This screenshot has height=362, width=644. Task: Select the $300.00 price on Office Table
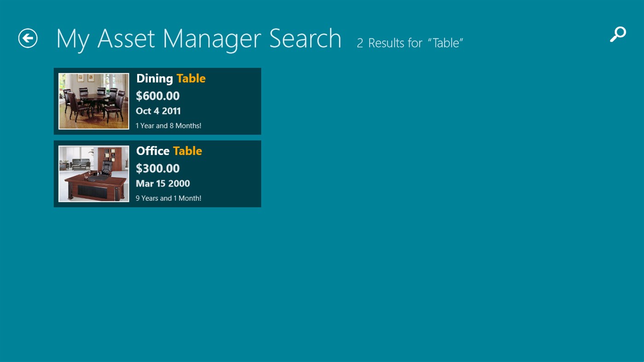pos(157,168)
